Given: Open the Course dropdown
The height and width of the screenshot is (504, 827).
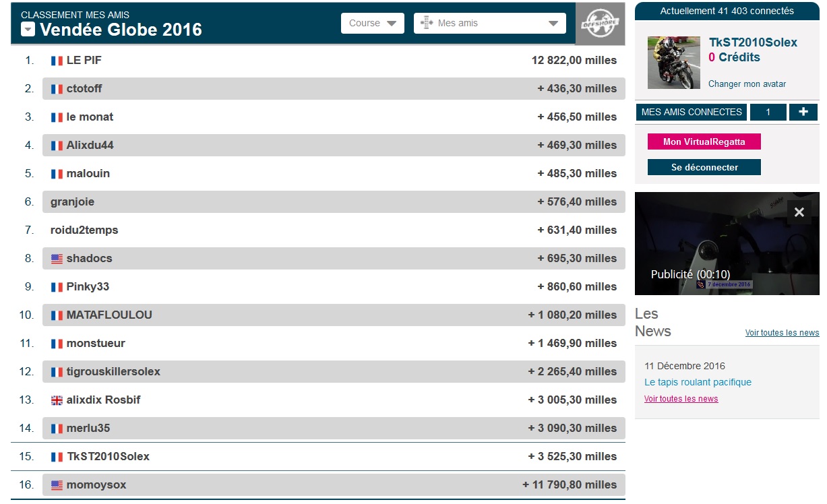Looking at the screenshot, I should tap(372, 23).
